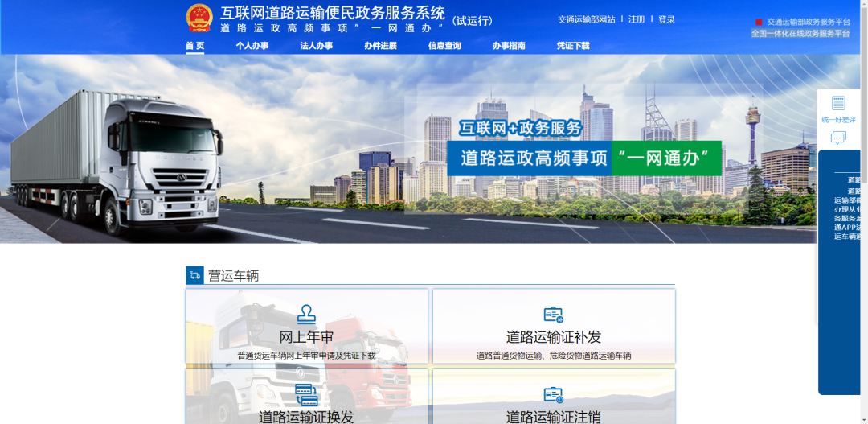Click the national emblem logo in header
This screenshot has height=424, width=868.
click(199, 18)
